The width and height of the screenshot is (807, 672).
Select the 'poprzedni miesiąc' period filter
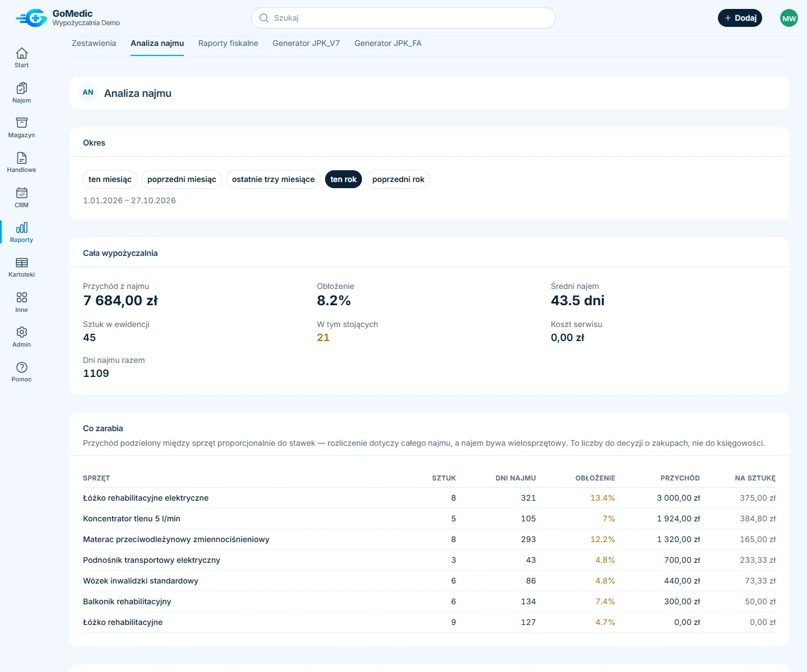tap(182, 179)
